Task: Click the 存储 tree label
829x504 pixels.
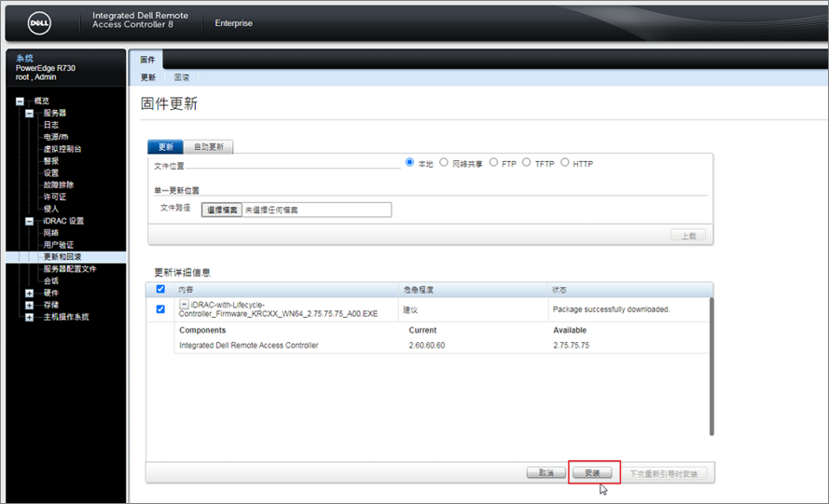Action: coord(50,306)
